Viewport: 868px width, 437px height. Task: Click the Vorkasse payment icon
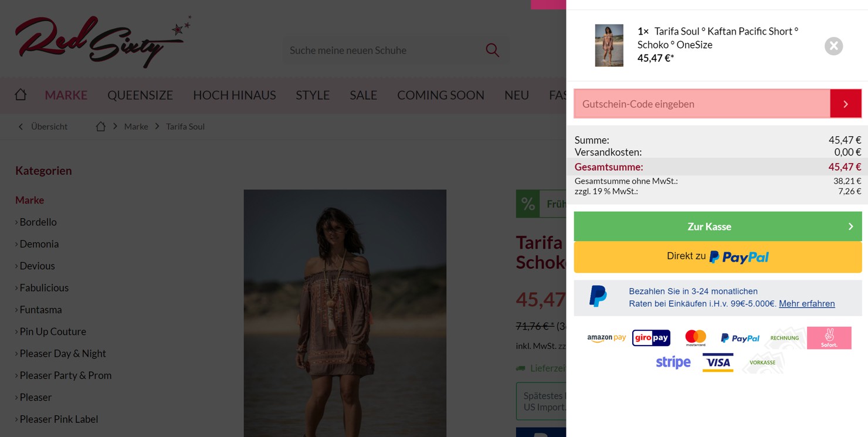point(762,363)
